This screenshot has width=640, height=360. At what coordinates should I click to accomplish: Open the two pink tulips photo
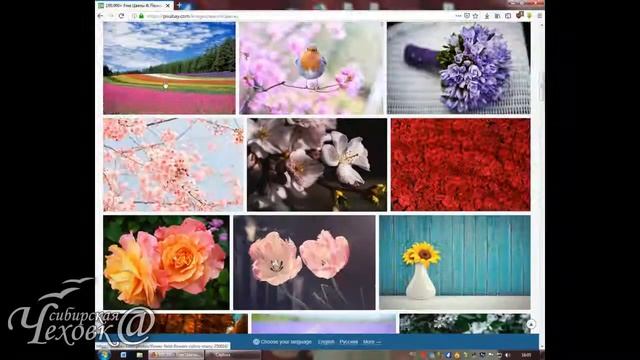[304, 262]
